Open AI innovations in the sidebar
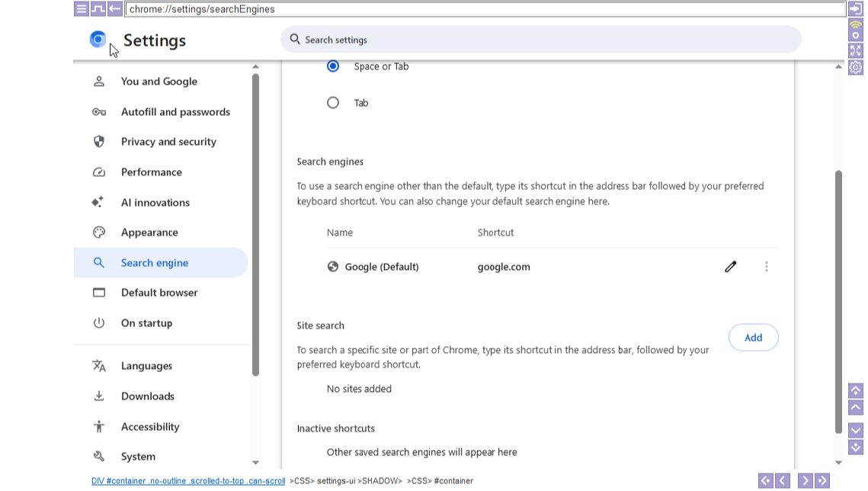This screenshot has width=868, height=491. (x=155, y=203)
